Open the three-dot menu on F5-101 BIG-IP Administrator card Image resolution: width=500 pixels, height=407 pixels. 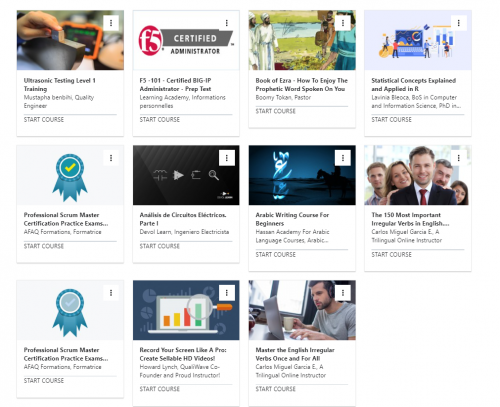(227, 23)
